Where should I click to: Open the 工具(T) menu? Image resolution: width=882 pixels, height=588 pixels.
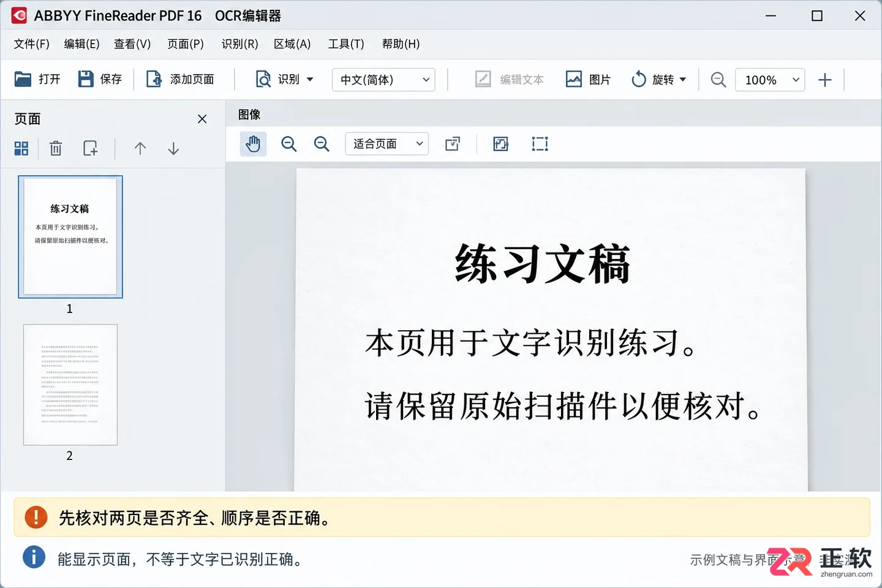(346, 44)
